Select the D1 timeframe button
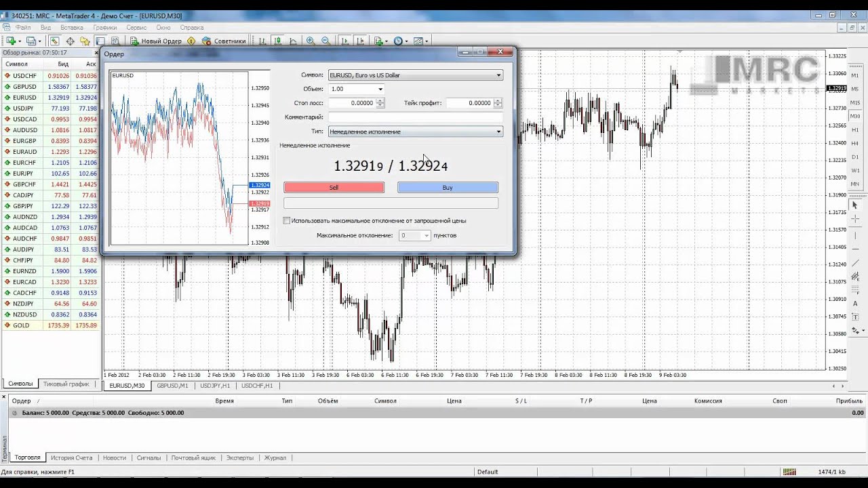The image size is (868, 488). [x=855, y=157]
